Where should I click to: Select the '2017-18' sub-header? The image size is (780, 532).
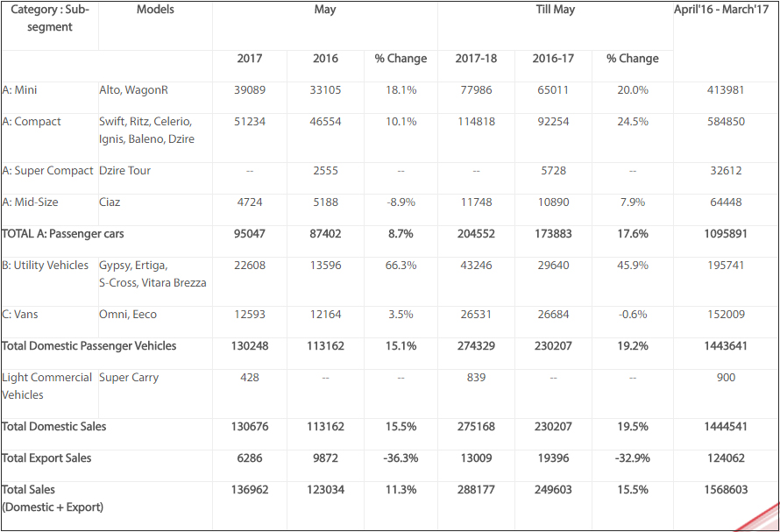[476, 59]
